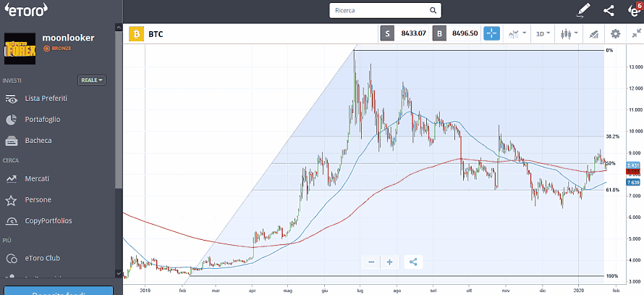Click the 38.2% Fibonacci level label

pyautogui.click(x=611, y=136)
